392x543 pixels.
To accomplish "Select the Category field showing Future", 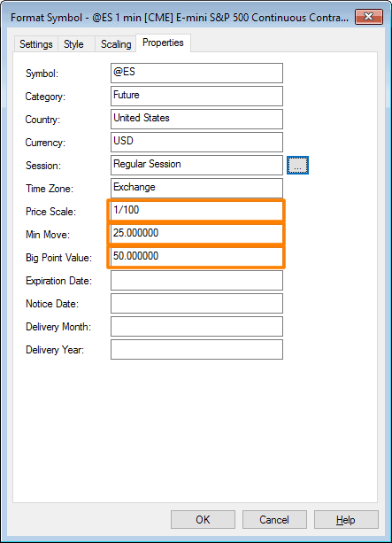I will (x=196, y=96).
